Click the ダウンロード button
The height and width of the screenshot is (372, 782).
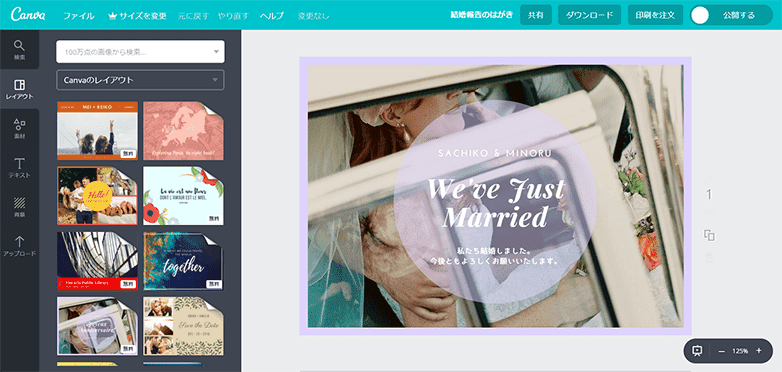coord(589,15)
